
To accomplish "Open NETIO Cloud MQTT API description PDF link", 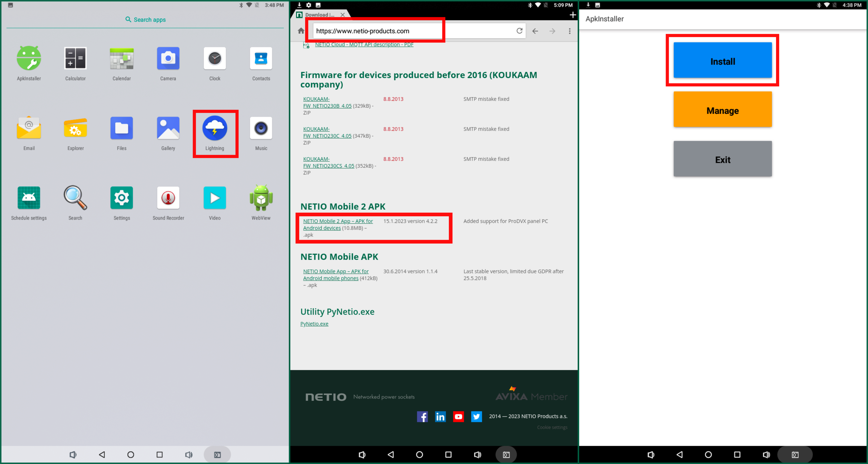I will [364, 45].
